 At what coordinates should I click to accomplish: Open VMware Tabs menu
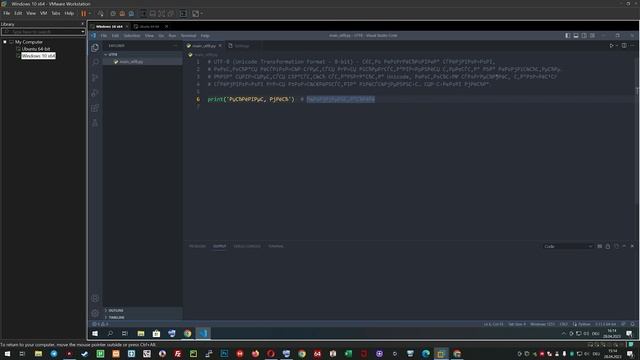point(56,13)
